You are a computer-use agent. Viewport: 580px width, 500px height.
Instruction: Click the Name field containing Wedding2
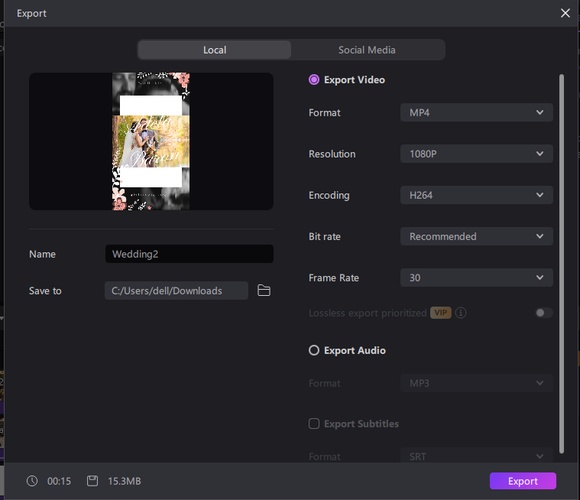pyautogui.click(x=189, y=254)
